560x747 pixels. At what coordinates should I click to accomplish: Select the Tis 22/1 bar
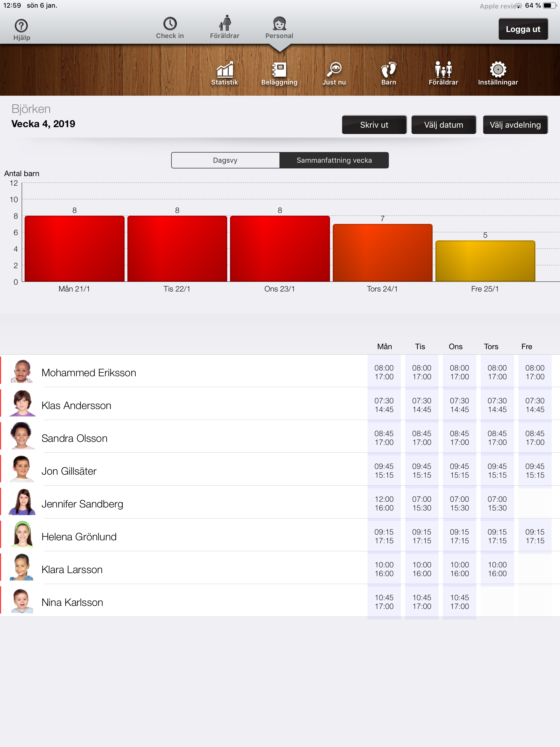click(177, 249)
